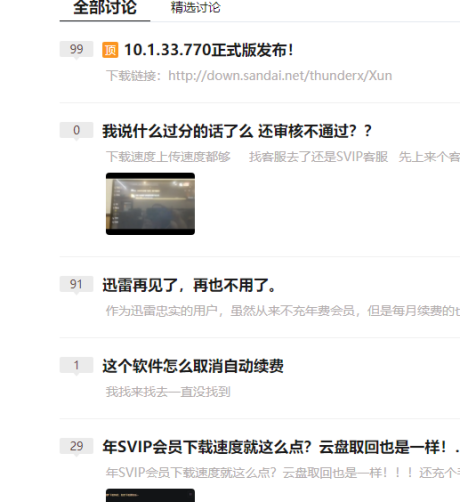Open the blurry screen photo thumbnail
The image size is (460, 502).
[150, 204]
